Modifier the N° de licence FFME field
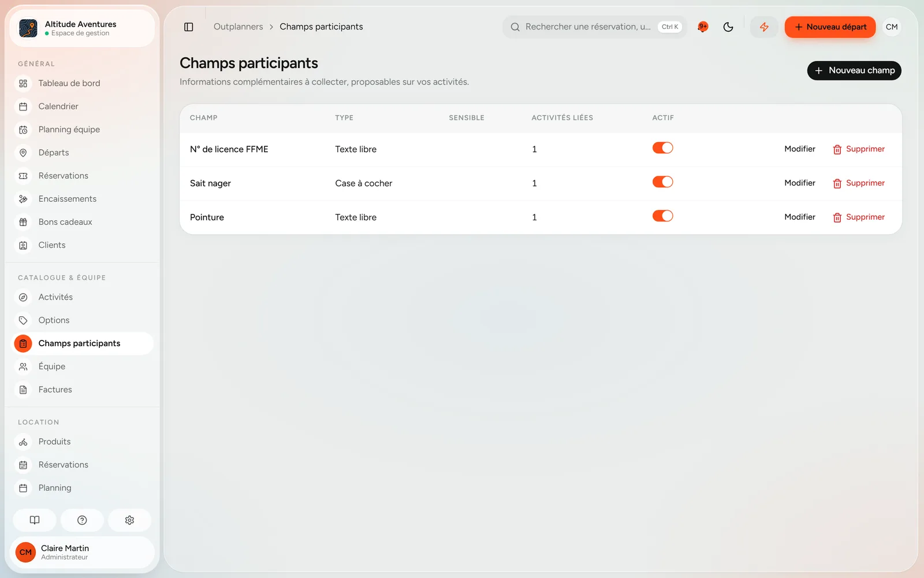Screen dimensions: 924x578 pos(800,149)
